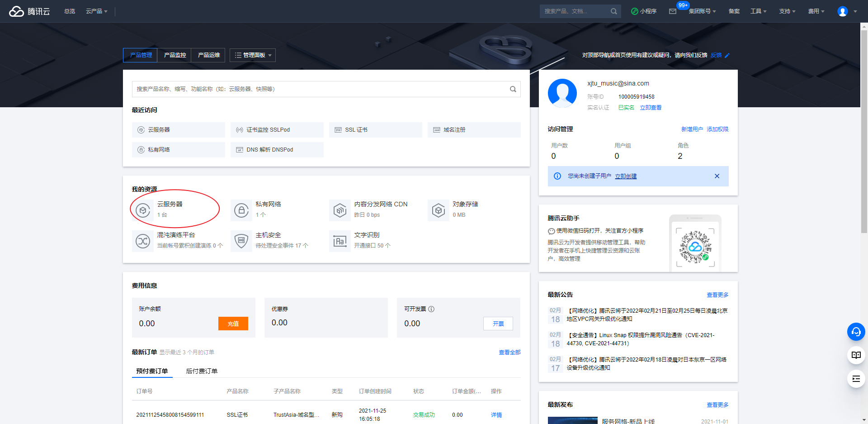The image size is (868, 424).
Task: Click 查看全部 orders link
Action: (509, 353)
